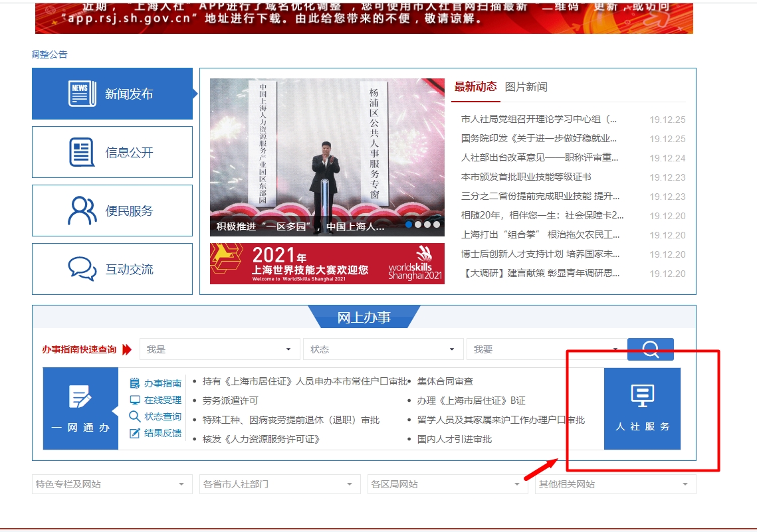The width and height of the screenshot is (757, 532).
Task: Click the 2021 上海世界技能大赛 banner
Action: (327, 264)
